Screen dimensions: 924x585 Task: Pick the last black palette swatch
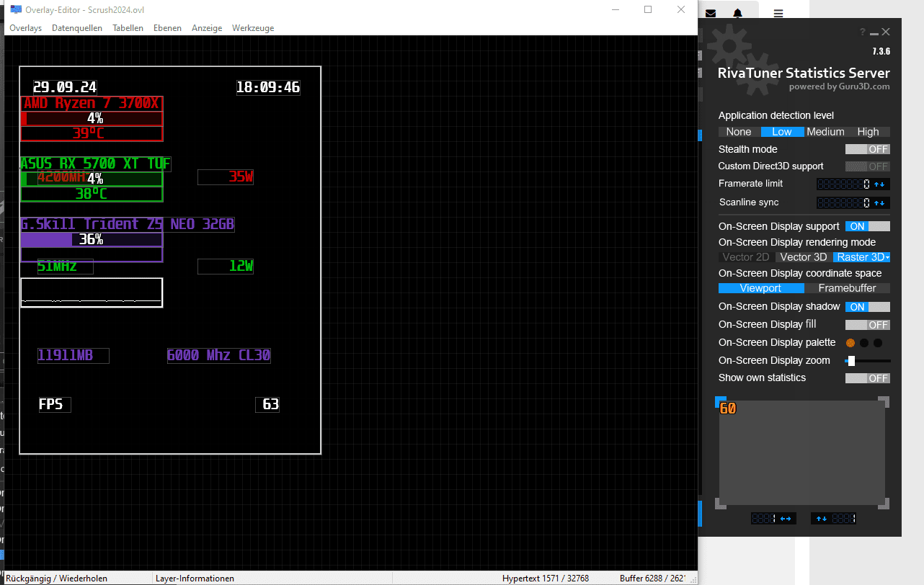coord(878,343)
